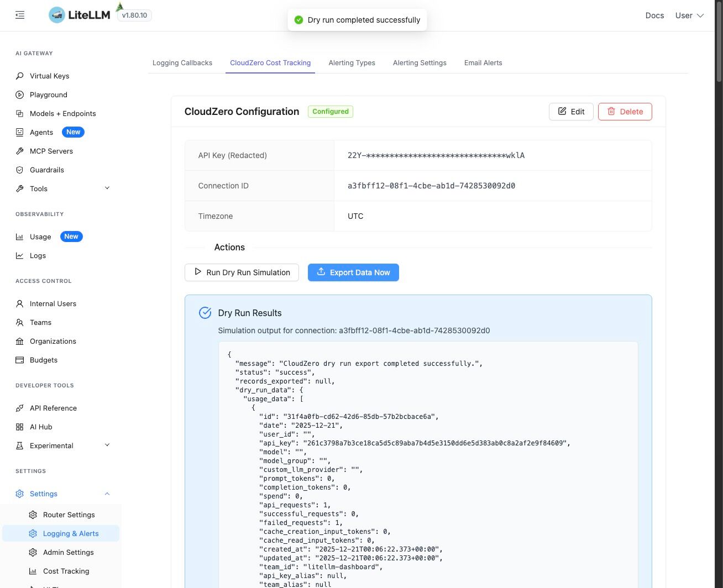Click the Organizations bank icon
This screenshot has width=723, height=588.
pos(20,341)
